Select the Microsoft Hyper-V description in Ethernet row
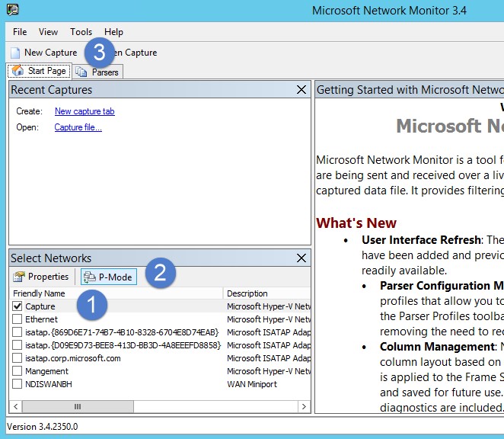Screen dimensions: 504x439 point(269,319)
